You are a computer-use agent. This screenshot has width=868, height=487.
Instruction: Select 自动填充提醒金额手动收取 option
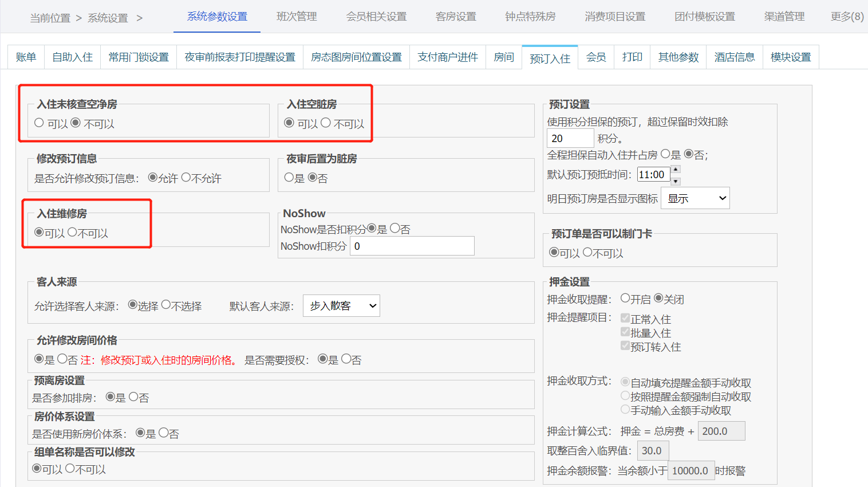tap(625, 382)
